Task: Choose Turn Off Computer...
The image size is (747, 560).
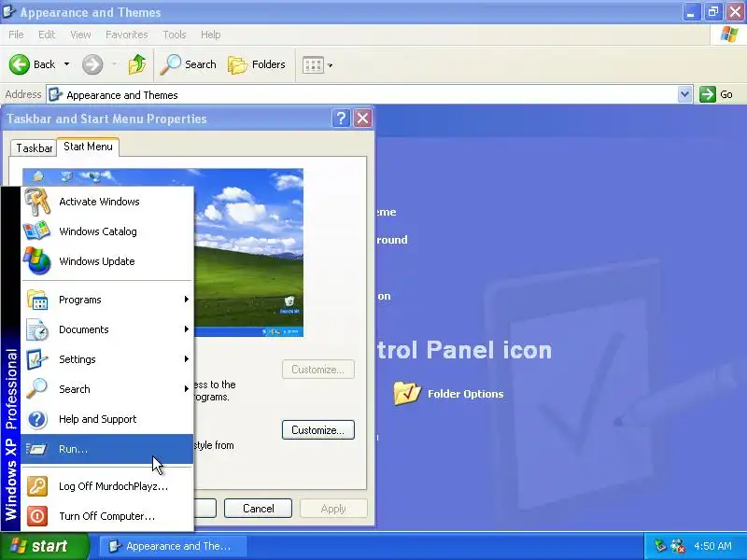Action: click(x=107, y=516)
